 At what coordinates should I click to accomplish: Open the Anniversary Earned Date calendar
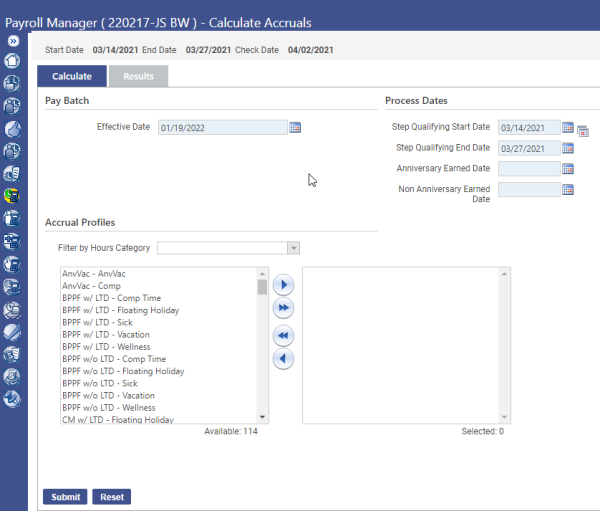point(568,168)
